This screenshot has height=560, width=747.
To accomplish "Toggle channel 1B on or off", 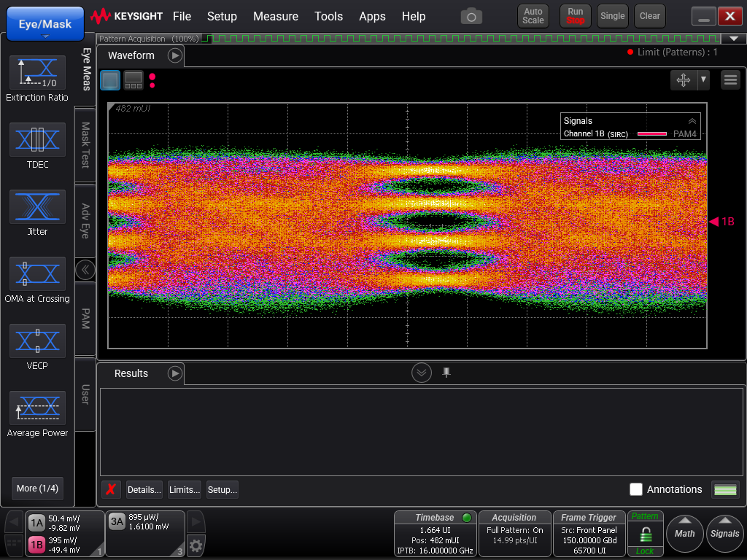I will tap(36, 545).
